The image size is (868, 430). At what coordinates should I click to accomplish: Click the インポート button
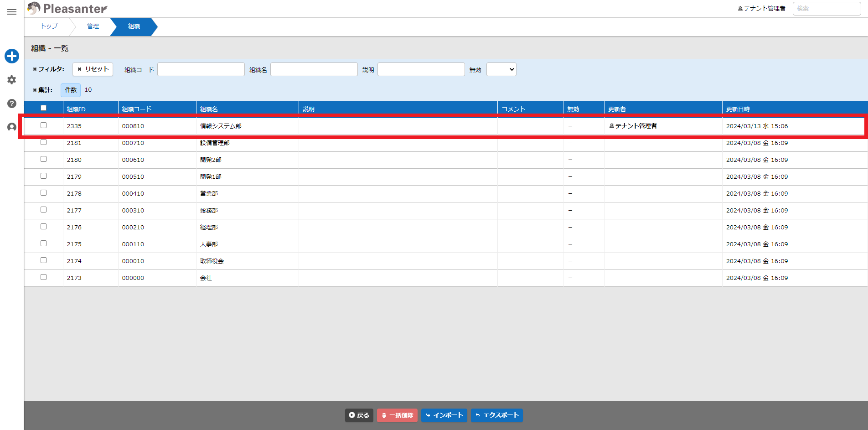click(444, 415)
